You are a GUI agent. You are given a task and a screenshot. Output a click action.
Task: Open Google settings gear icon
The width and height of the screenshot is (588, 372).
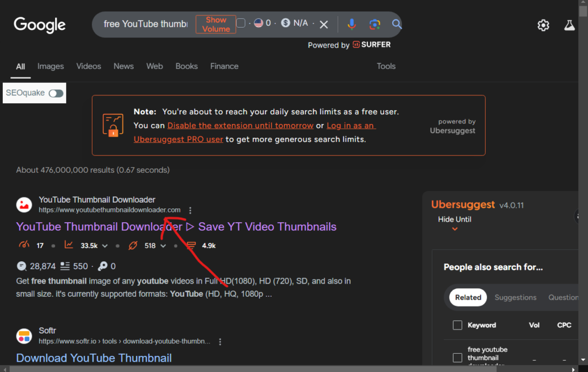(x=543, y=25)
